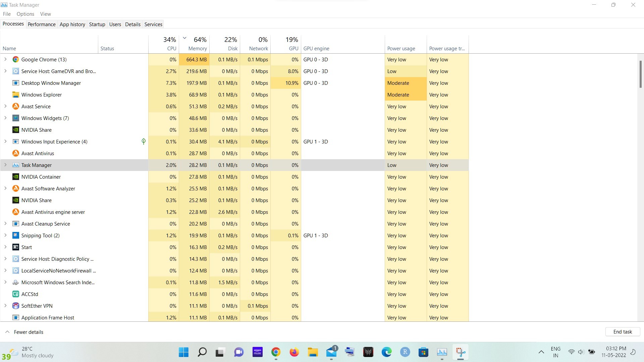This screenshot has height=362, width=644.
Task: Click the Avast Service process icon
Action: click(x=15, y=107)
